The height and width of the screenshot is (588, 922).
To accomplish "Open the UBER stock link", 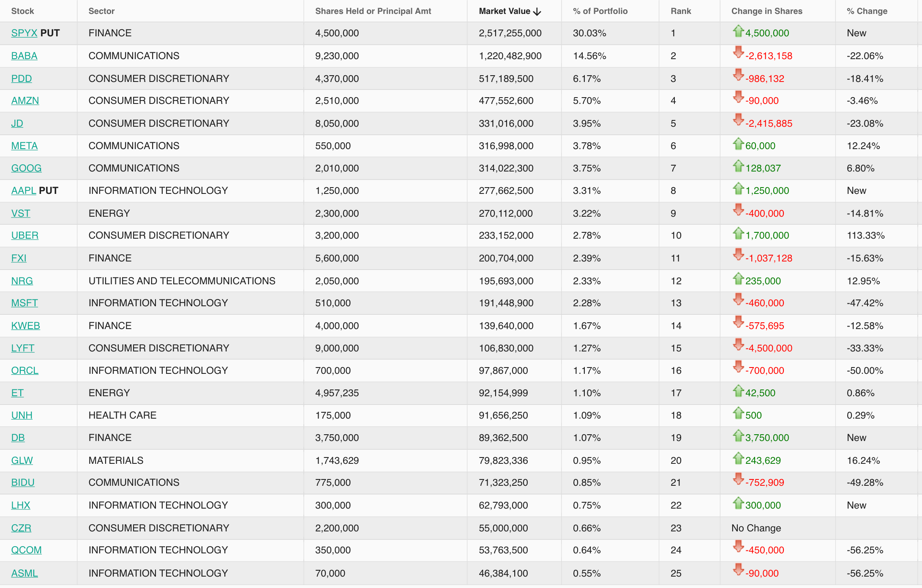I will click(25, 235).
